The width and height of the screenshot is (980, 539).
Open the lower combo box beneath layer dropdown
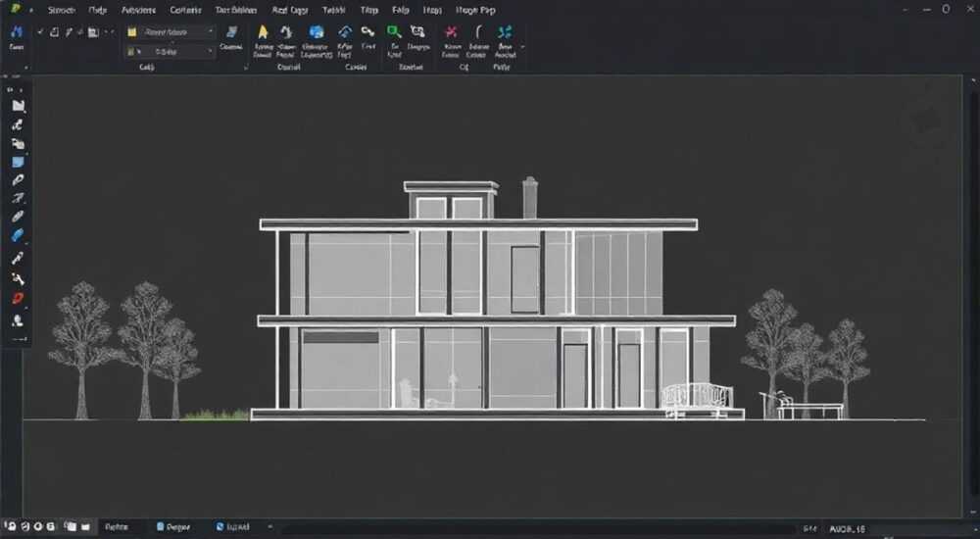(x=171, y=52)
